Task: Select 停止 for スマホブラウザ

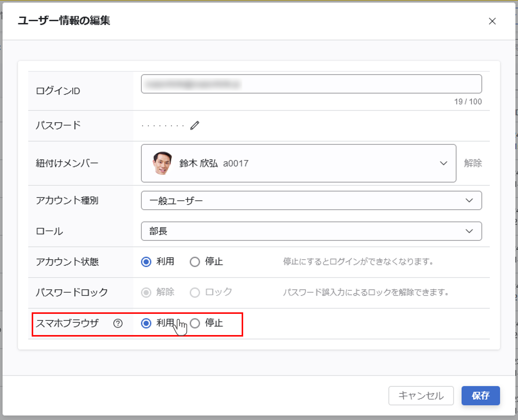Action: (195, 323)
